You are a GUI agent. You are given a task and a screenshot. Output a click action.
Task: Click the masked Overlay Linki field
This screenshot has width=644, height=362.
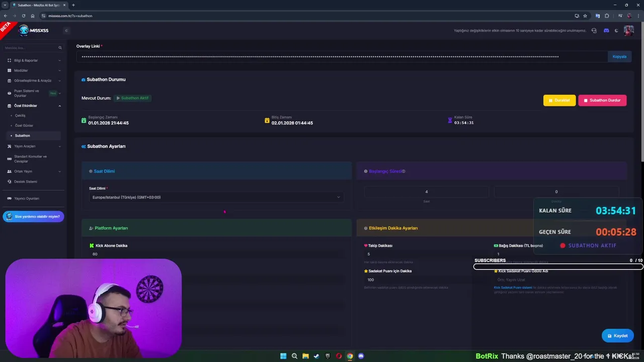tap(342, 56)
